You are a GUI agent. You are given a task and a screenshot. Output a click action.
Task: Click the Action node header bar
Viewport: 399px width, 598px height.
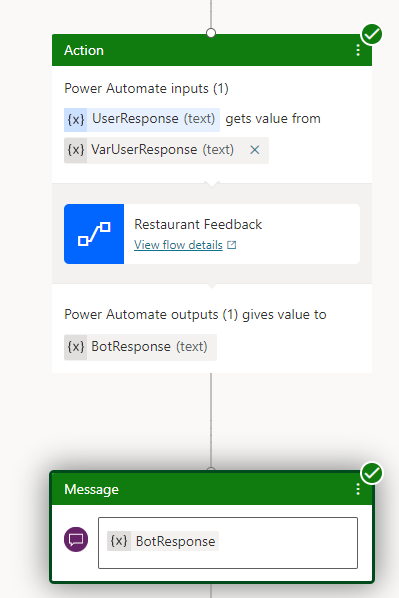(x=212, y=50)
